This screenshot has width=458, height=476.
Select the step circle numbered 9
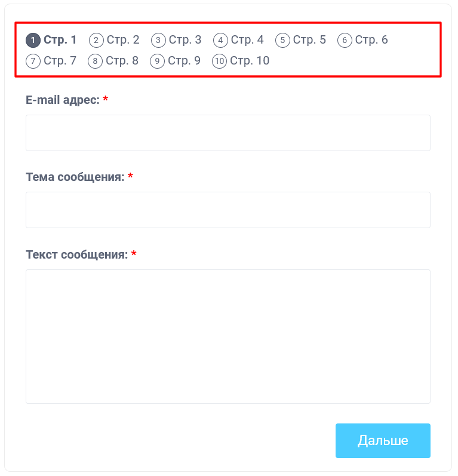(157, 62)
